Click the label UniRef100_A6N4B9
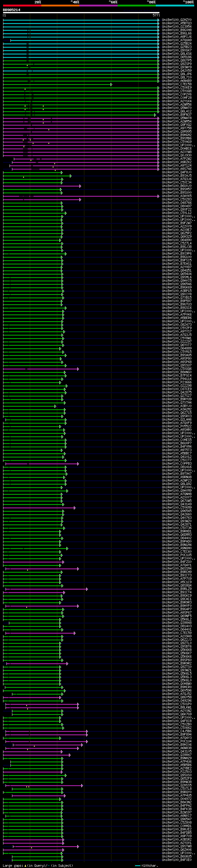The width and height of the screenshot is (197, 868). click(177, 81)
